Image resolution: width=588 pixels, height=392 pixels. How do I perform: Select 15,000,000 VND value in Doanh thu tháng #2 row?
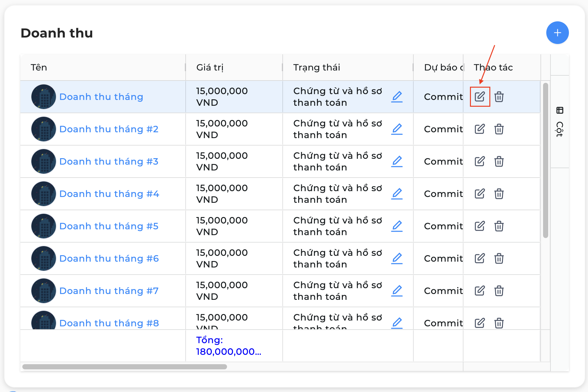[222, 129]
